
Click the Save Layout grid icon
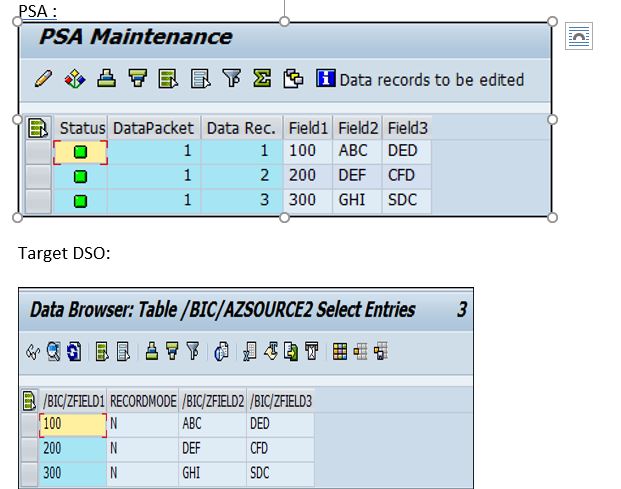[x=381, y=351]
